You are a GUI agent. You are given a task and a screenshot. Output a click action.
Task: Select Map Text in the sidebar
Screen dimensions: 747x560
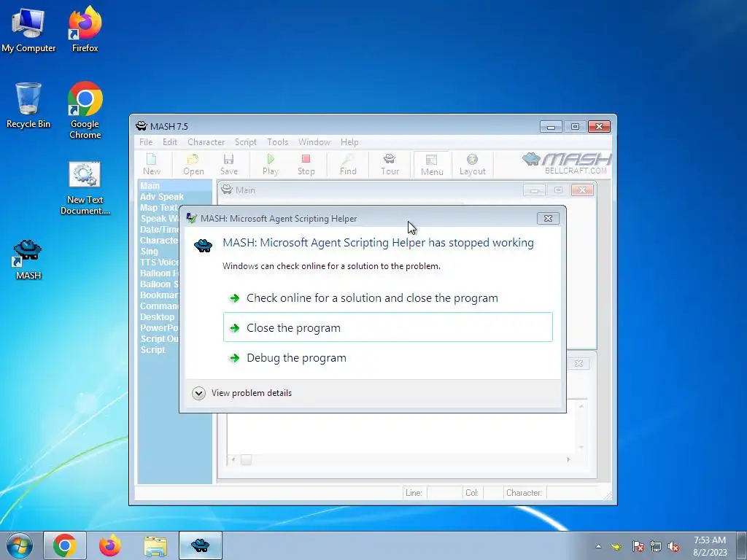pyautogui.click(x=158, y=208)
